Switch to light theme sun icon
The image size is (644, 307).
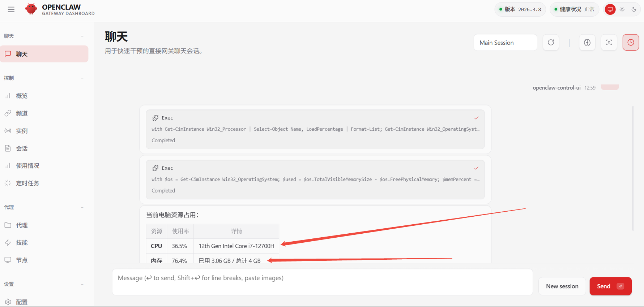pyautogui.click(x=622, y=9)
